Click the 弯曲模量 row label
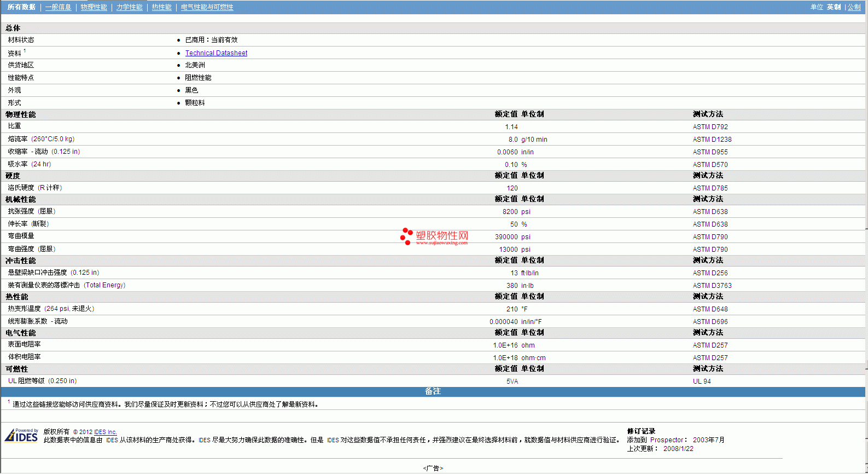The width and height of the screenshot is (868, 474). tap(21, 236)
